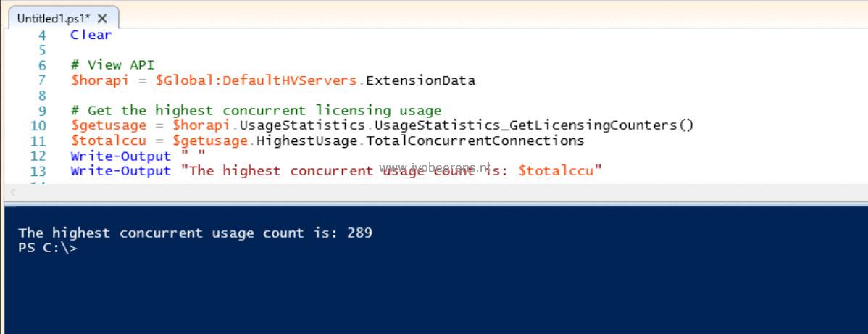Click the HighestUsage property
Image resolution: width=868 pixels, height=334 pixels.
[306, 141]
